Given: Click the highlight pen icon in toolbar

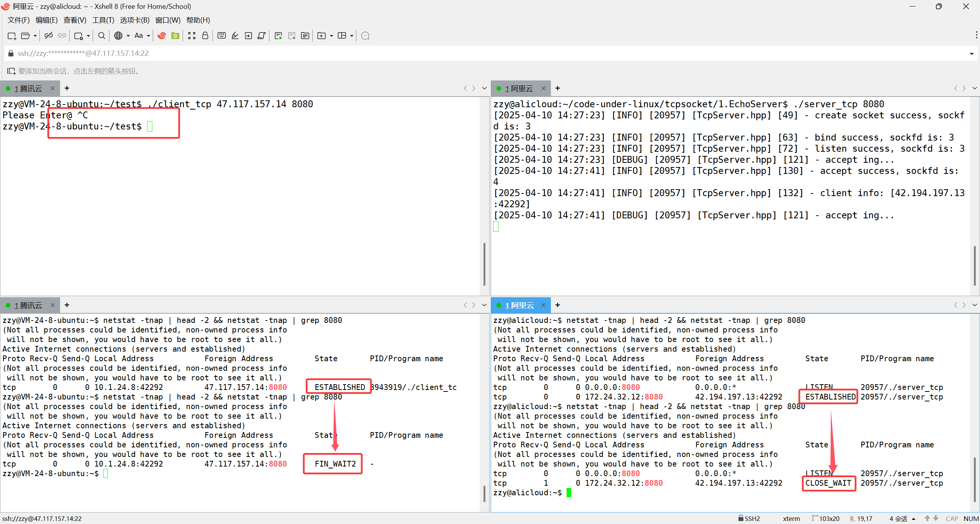Looking at the screenshot, I should click(x=235, y=36).
